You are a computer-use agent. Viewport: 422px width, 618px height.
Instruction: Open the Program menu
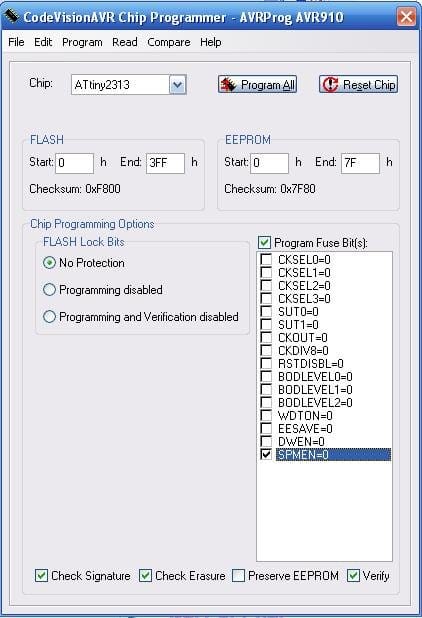(82, 42)
